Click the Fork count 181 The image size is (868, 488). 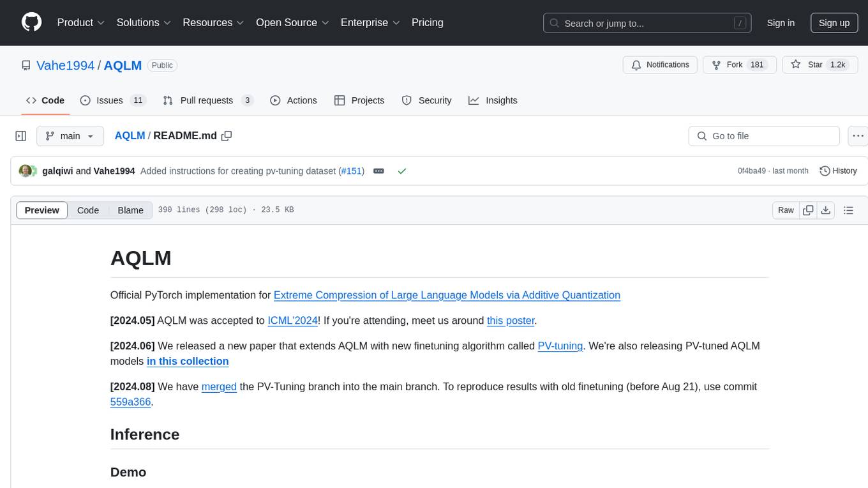click(x=757, y=65)
